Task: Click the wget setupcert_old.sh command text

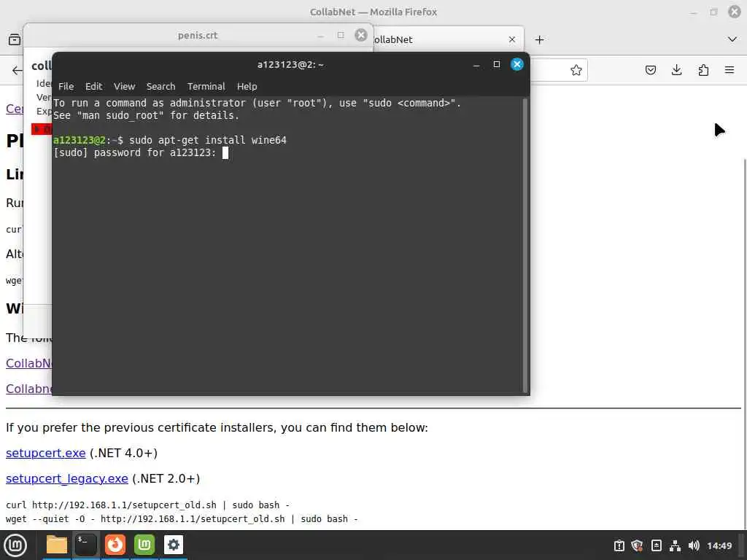Action: click(182, 519)
